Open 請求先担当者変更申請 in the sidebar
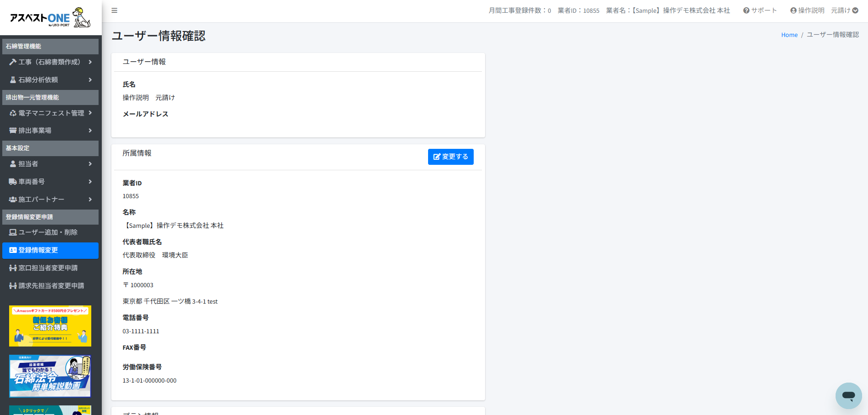The image size is (868, 415). 50,286
